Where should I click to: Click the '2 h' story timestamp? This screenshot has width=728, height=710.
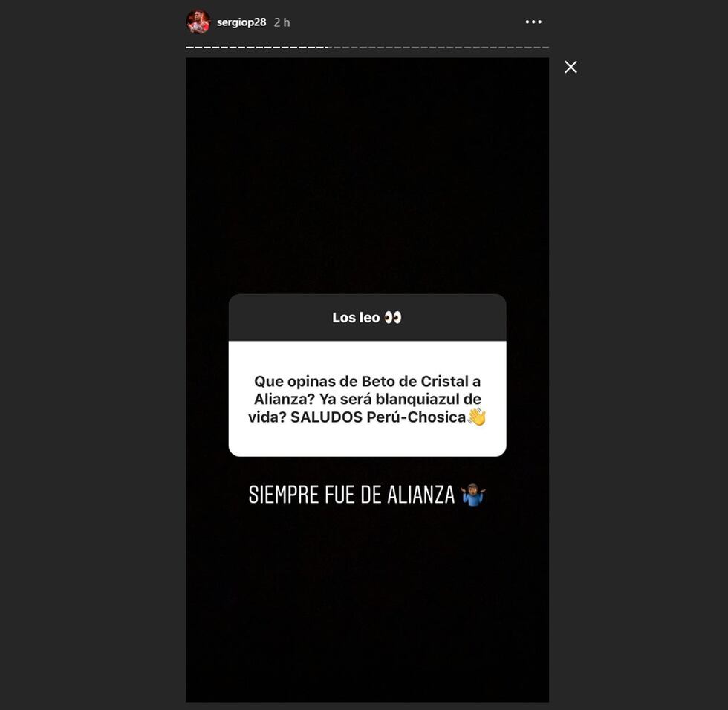coord(282,22)
